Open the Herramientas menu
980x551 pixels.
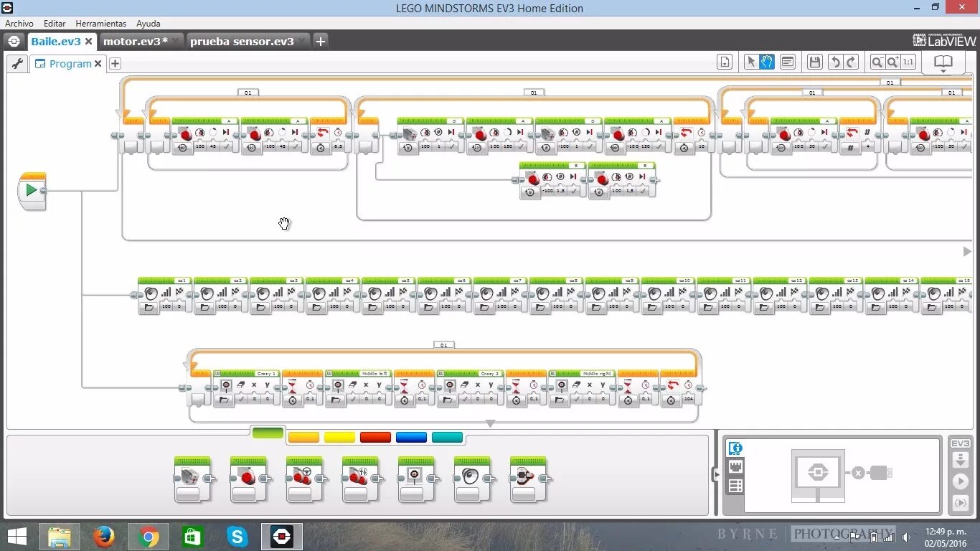pyautogui.click(x=100, y=24)
